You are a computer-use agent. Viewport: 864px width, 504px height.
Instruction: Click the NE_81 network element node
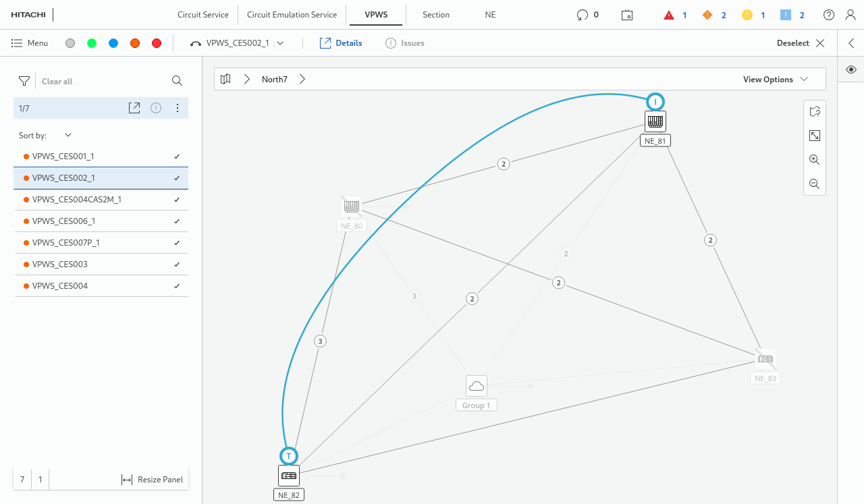655,122
